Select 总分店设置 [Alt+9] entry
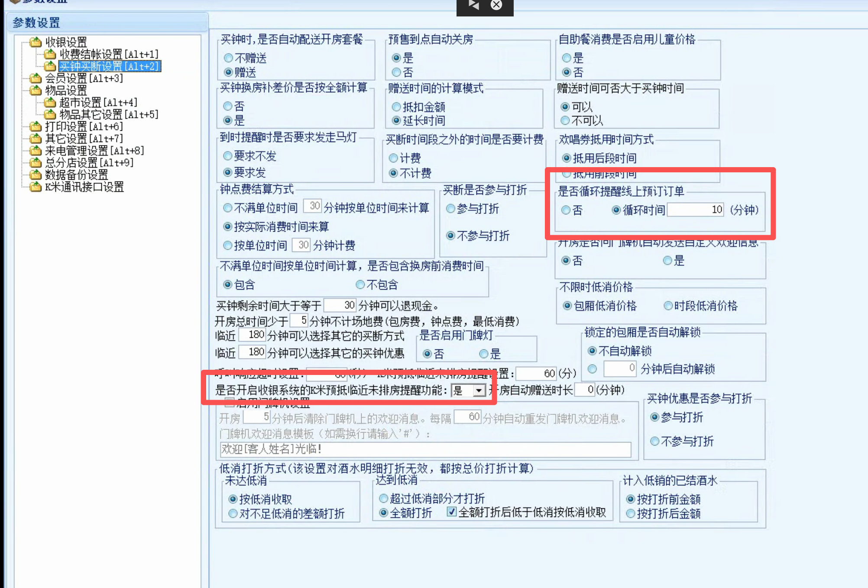 pyautogui.click(x=89, y=163)
